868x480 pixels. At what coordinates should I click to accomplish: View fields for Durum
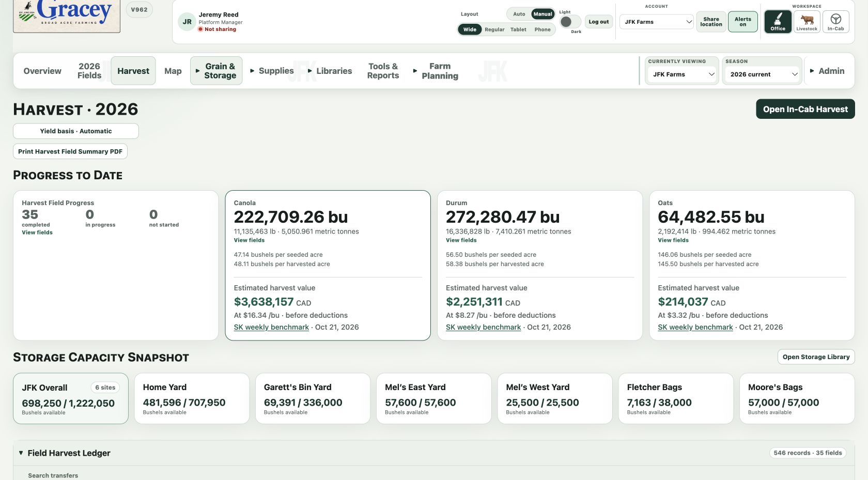point(461,240)
